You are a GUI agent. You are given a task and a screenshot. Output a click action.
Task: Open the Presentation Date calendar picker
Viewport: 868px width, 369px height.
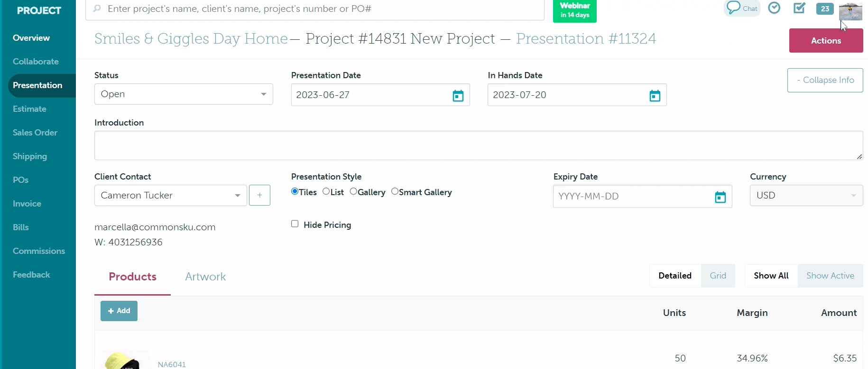coord(458,96)
